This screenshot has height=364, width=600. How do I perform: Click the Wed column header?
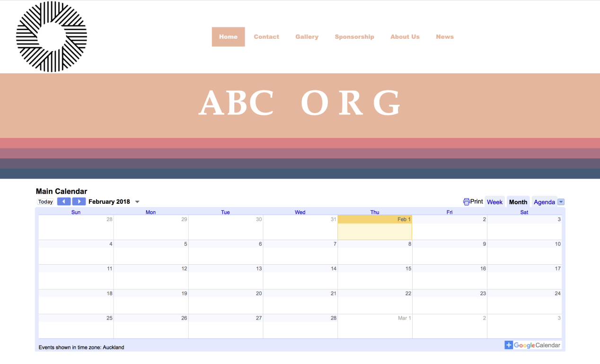(x=300, y=212)
